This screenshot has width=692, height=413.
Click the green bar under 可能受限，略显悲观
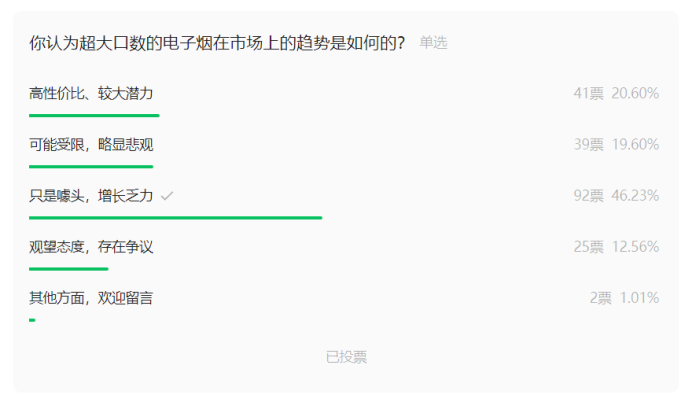91,166
